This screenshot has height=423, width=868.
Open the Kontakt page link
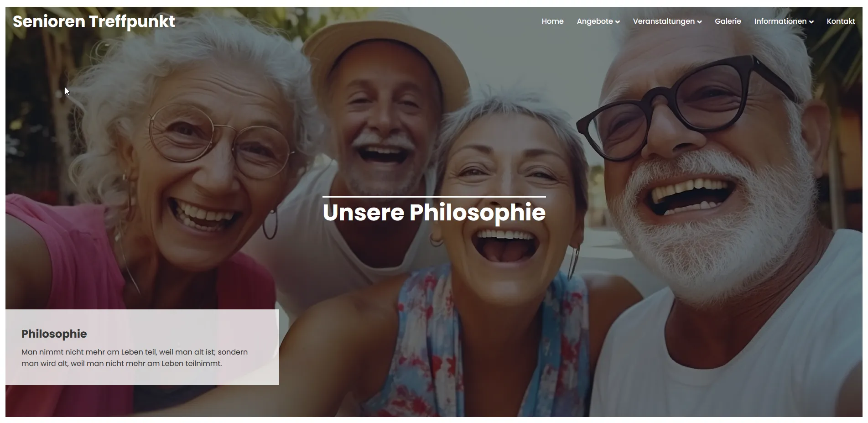[x=841, y=21]
